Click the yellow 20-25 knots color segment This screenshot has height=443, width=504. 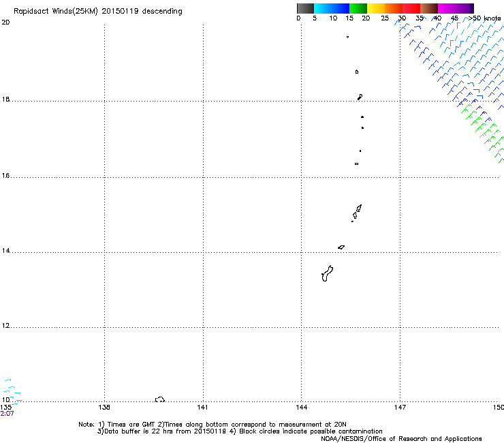376,8
